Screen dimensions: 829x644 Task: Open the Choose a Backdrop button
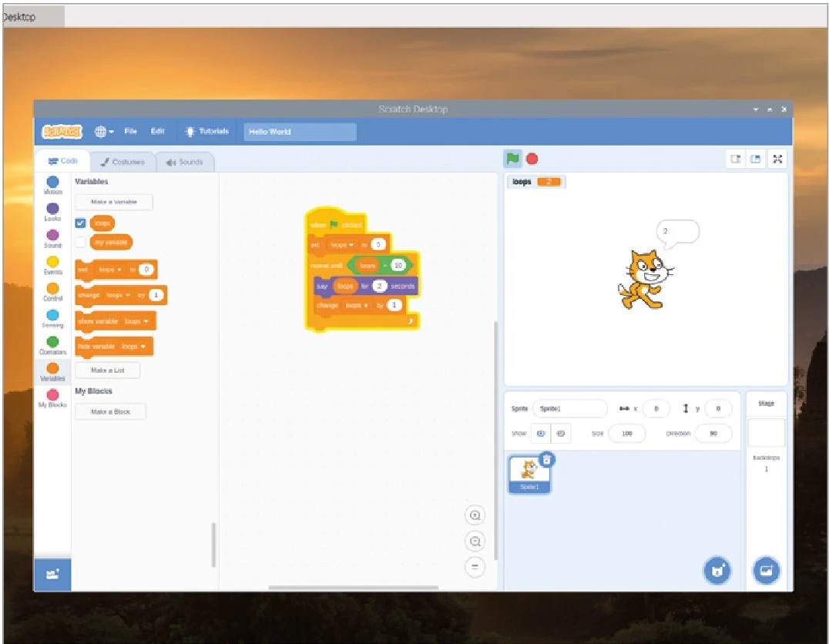(x=766, y=571)
